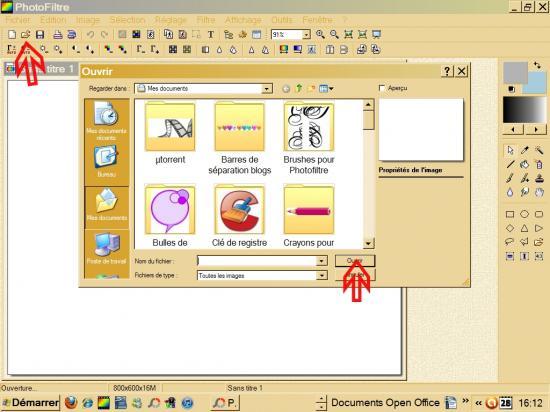Open the Filtre menu
550x412 pixels.
click(206, 20)
